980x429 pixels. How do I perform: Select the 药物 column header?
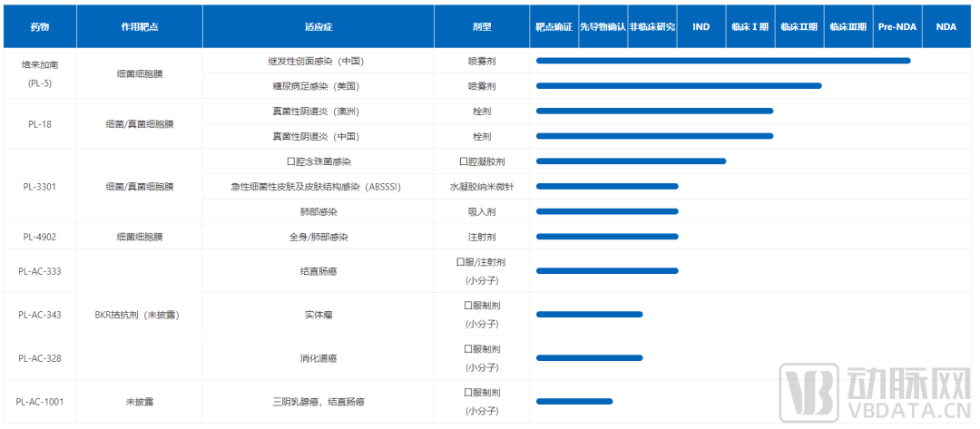(39, 27)
